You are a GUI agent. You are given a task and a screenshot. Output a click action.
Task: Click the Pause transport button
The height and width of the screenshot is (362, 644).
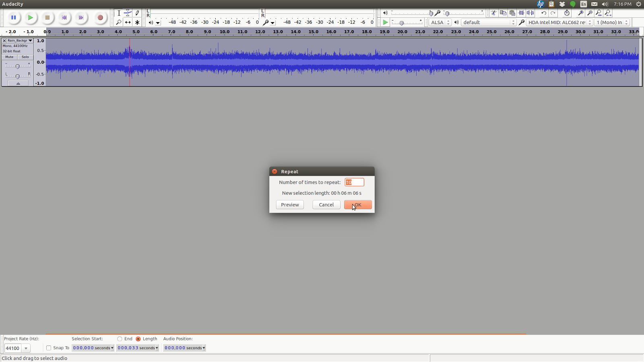coord(13,18)
